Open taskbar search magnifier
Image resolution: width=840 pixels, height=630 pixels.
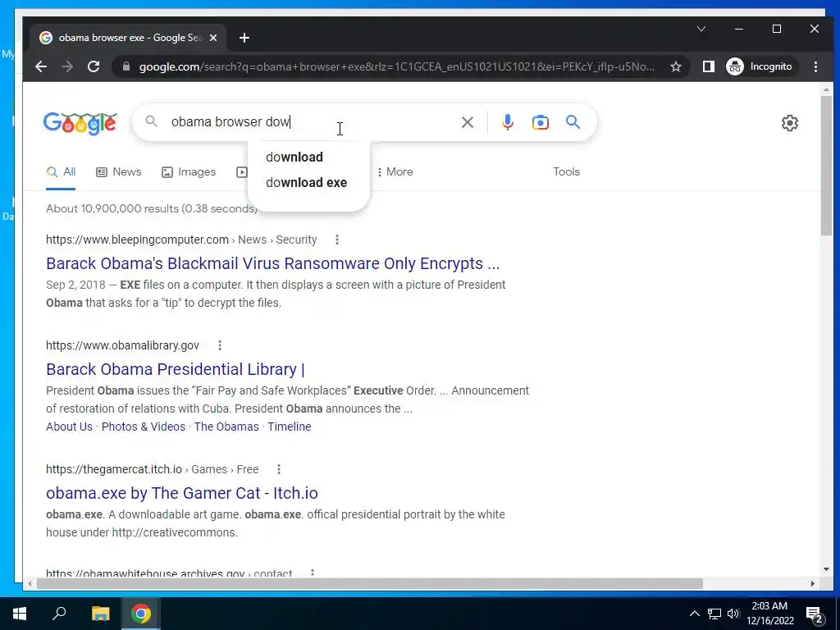(59, 614)
